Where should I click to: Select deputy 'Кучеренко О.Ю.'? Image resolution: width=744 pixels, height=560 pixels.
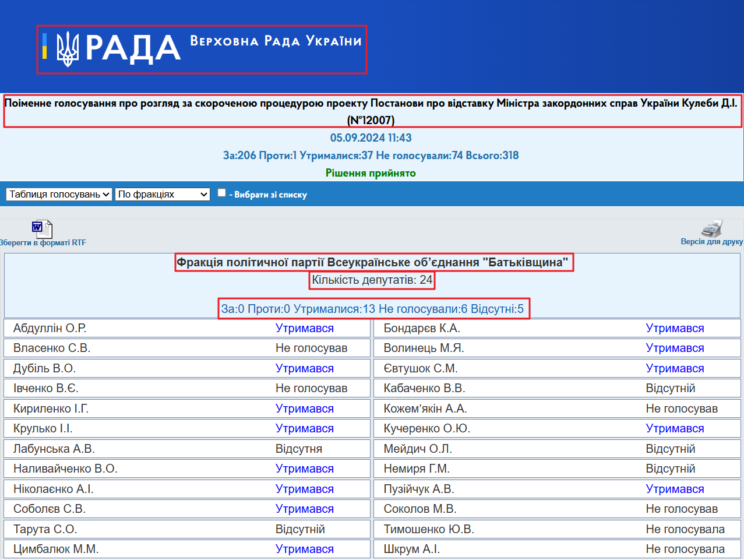[x=427, y=428]
